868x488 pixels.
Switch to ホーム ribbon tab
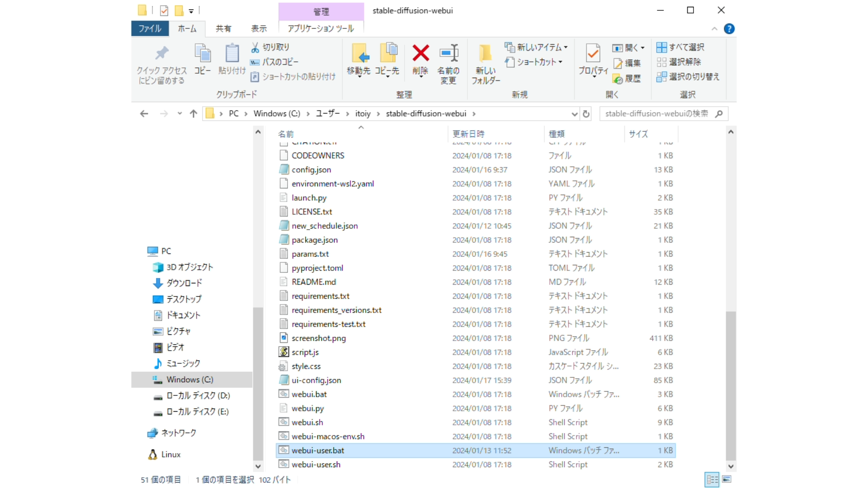pyautogui.click(x=187, y=28)
